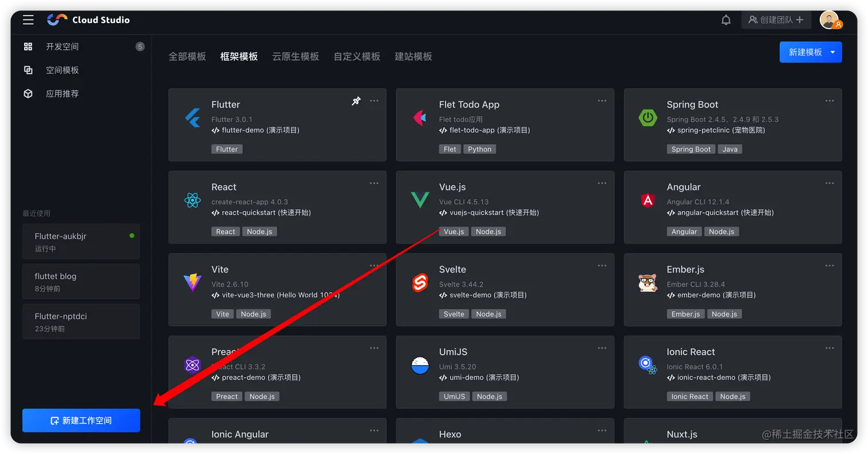Click the Java tag on Spring Boot card

point(730,149)
